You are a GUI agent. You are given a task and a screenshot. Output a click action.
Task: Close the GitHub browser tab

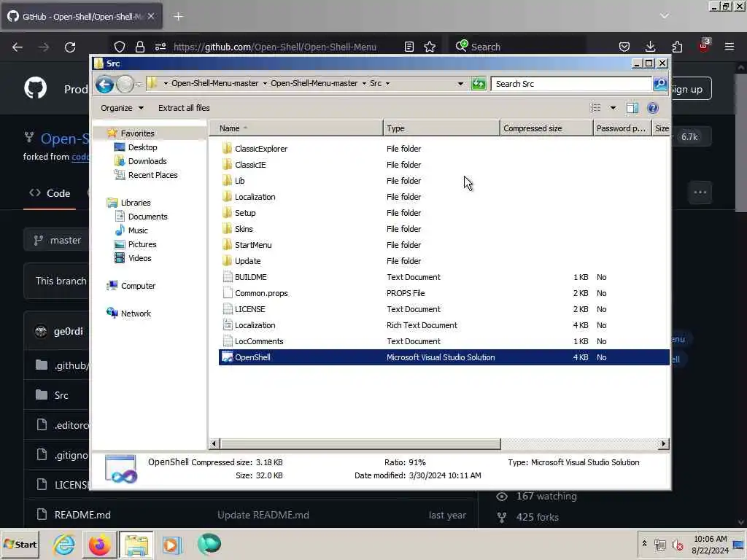[151, 16]
